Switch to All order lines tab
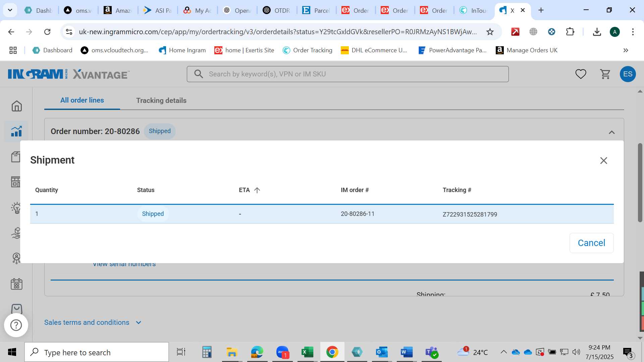This screenshot has width=644, height=362. click(x=82, y=100)
